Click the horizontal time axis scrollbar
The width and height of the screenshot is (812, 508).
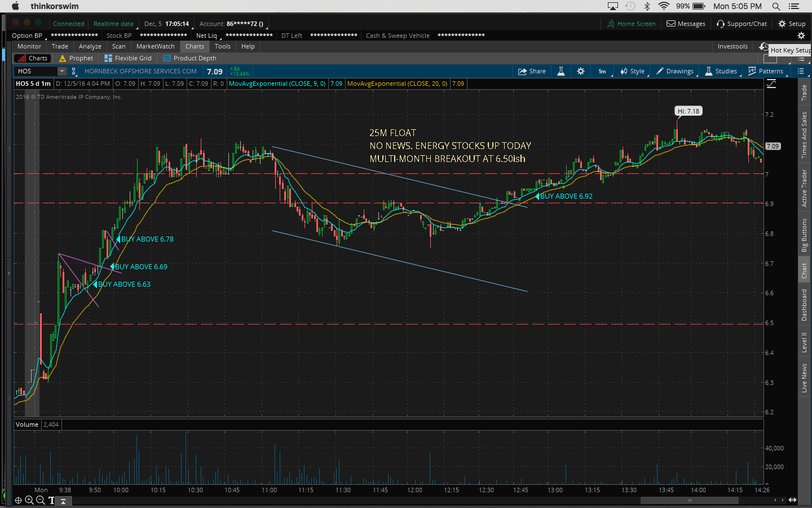point(689,500)
